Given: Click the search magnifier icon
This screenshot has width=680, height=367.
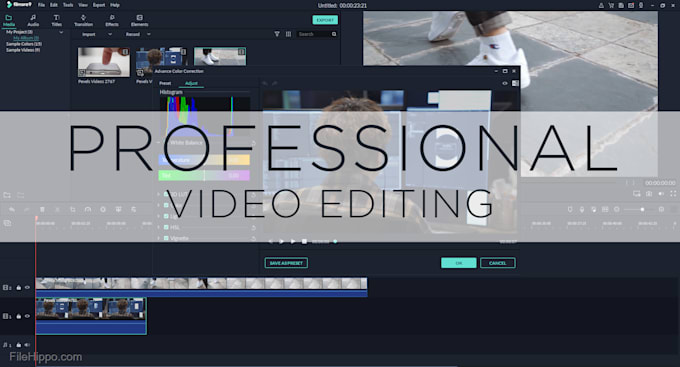Looking at the screenshot, I should (x=334, y=34).
